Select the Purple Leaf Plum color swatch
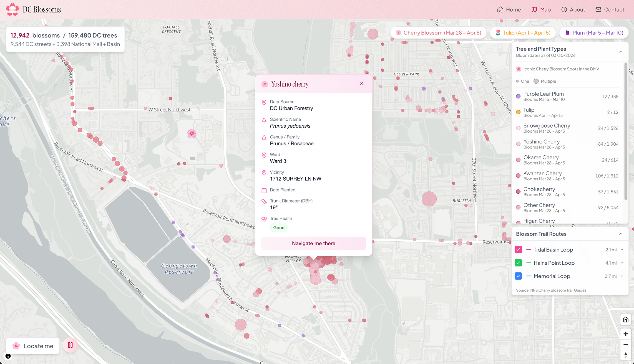Viewport: 634px width, 364px height. point(518,97)
